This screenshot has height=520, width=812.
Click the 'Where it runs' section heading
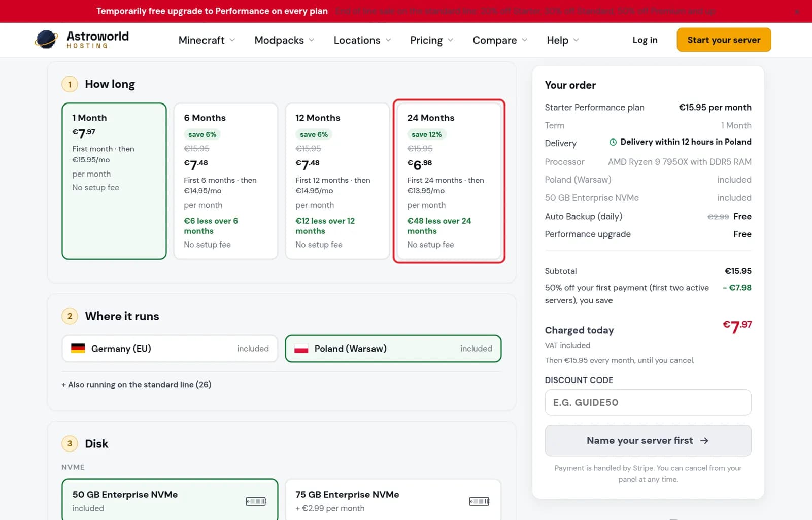[122, 316]
